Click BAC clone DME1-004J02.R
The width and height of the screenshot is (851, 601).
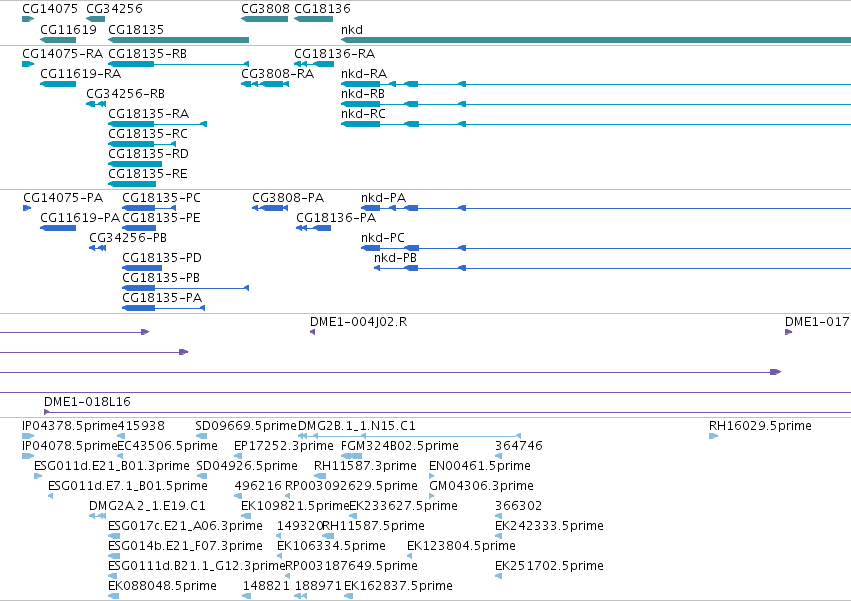(x=358, y=322)
